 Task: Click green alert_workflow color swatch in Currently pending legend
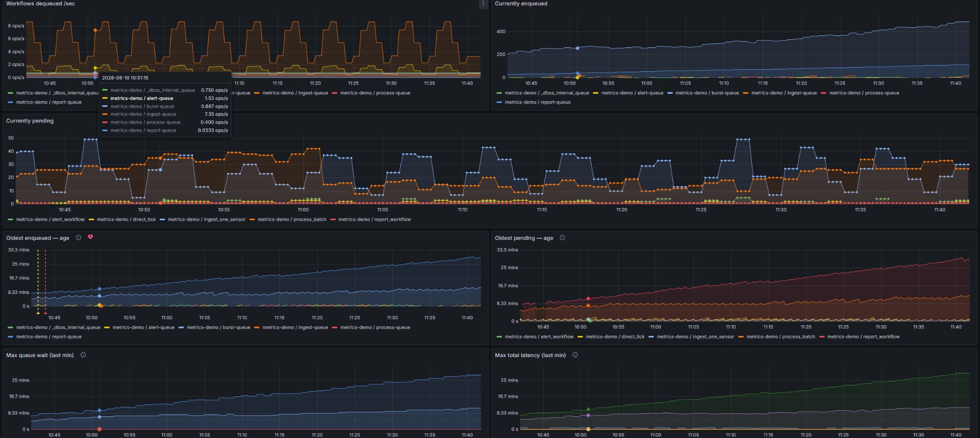coord(11,220)
